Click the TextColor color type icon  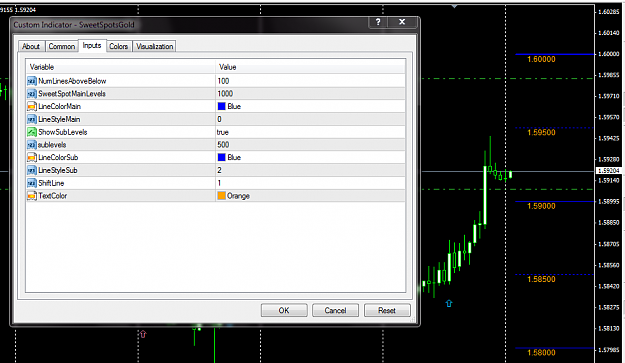point(32,196)
